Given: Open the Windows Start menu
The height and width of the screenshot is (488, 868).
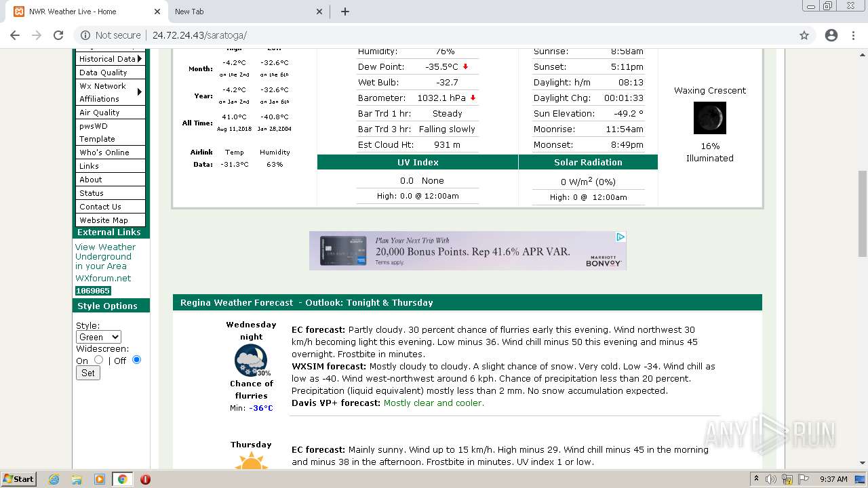Looking at the screenshot, I should pos(18,479).
